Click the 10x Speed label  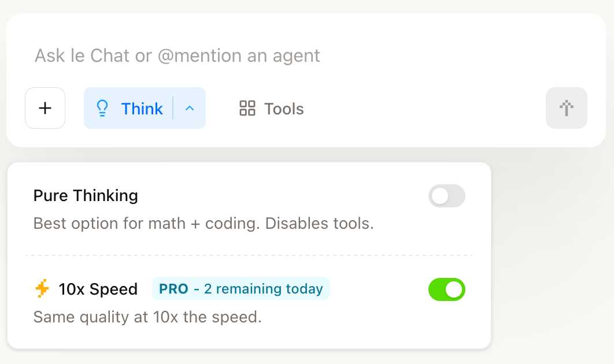click(x=97, y=289)
